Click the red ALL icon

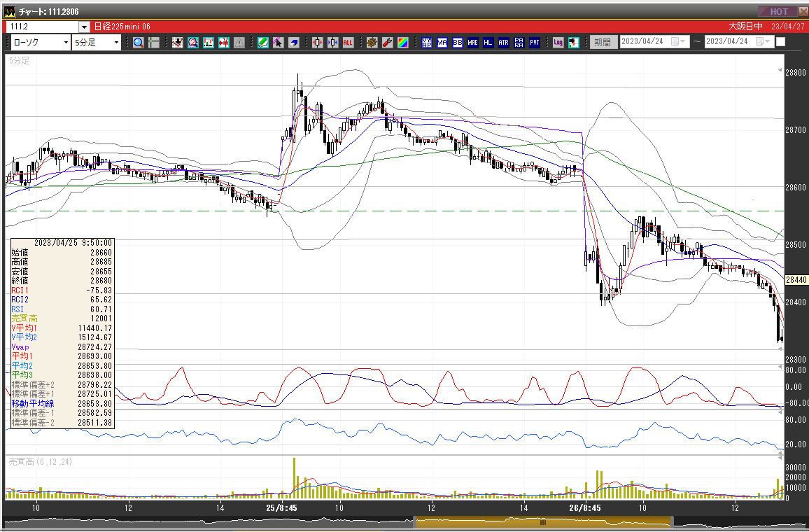[348, 43]
